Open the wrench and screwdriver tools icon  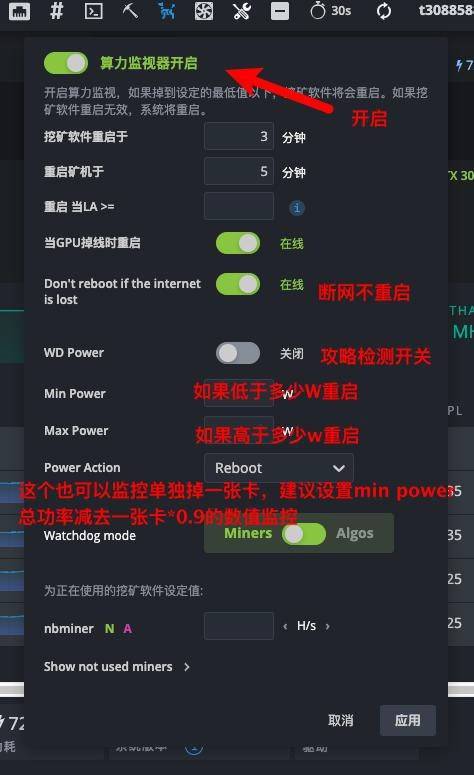(242, 10)
